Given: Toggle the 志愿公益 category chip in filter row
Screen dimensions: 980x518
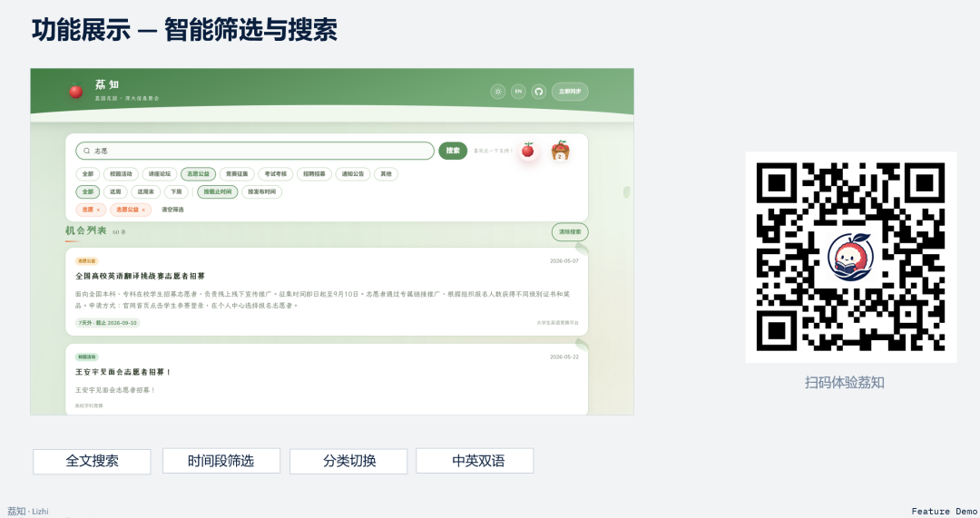Looking at the screenshot, I should coord(199,173).
